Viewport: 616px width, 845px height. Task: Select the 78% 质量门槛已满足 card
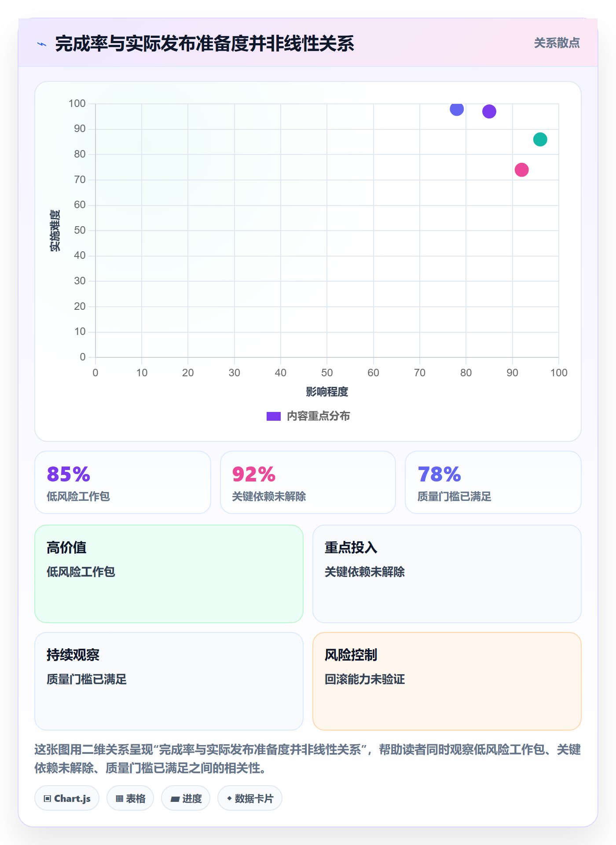click(493, 482)
